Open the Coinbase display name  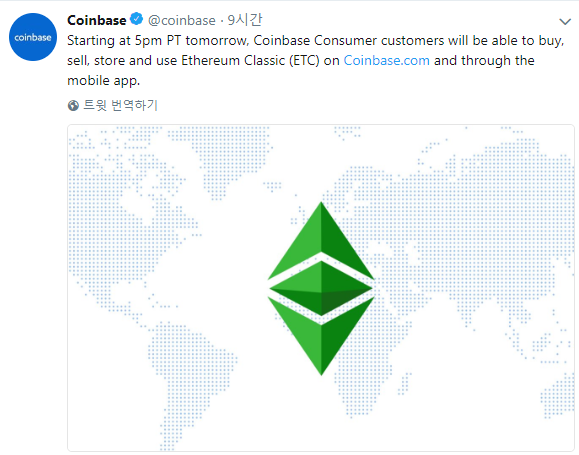pyautogui.click(x=97, y=20)
